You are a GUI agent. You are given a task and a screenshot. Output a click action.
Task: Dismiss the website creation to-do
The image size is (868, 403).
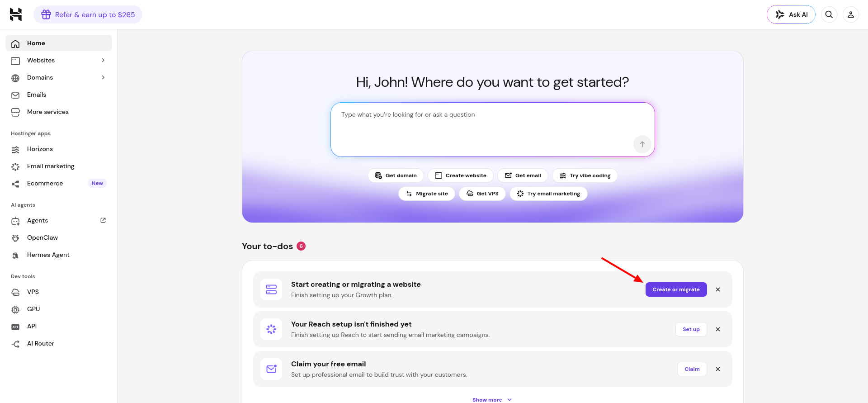click(718, 289)
